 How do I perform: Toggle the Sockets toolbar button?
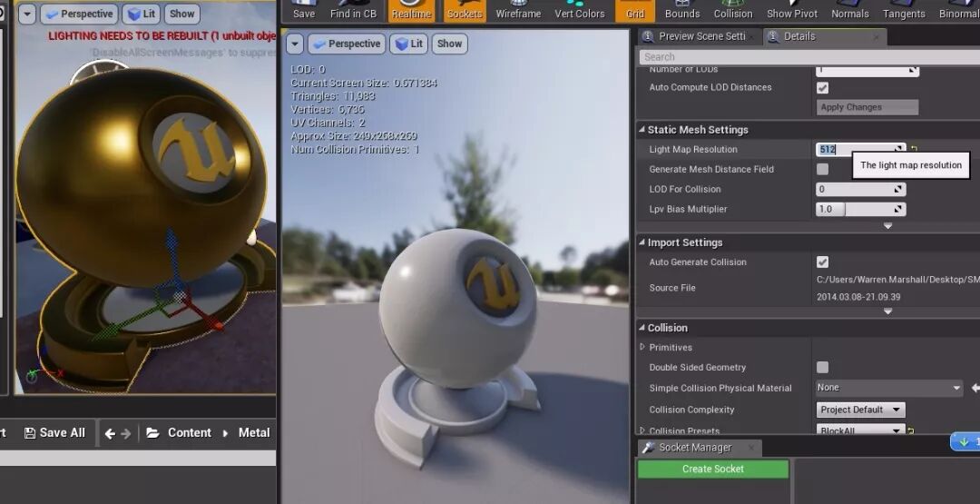coord(465,10)
